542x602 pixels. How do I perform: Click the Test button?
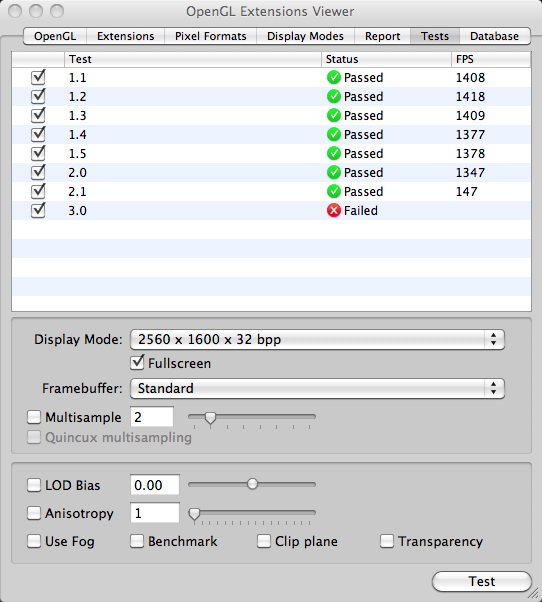tap(482, 581)
